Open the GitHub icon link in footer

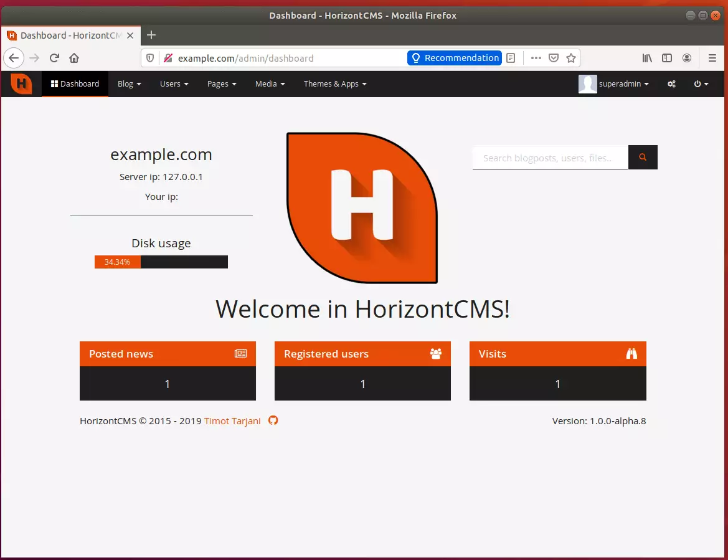273,420
